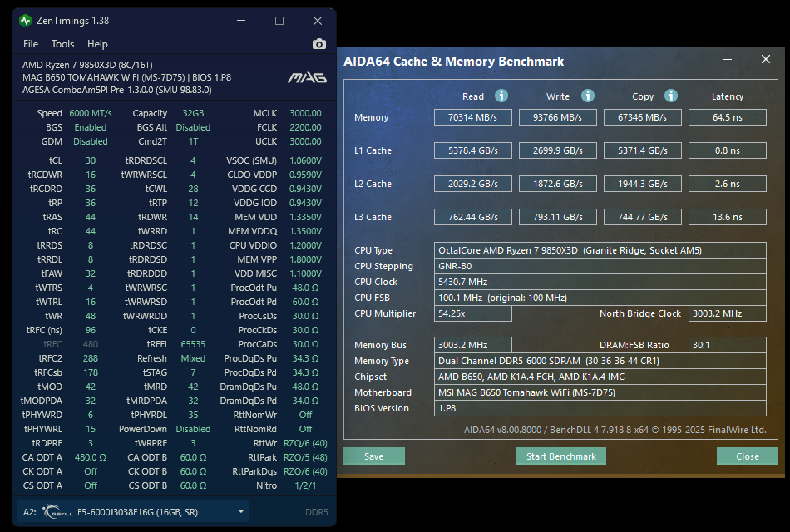Click the CPU Multiplier 54.25x field
Viewport: 790px width, 532px height.
[x=472, y=313]
